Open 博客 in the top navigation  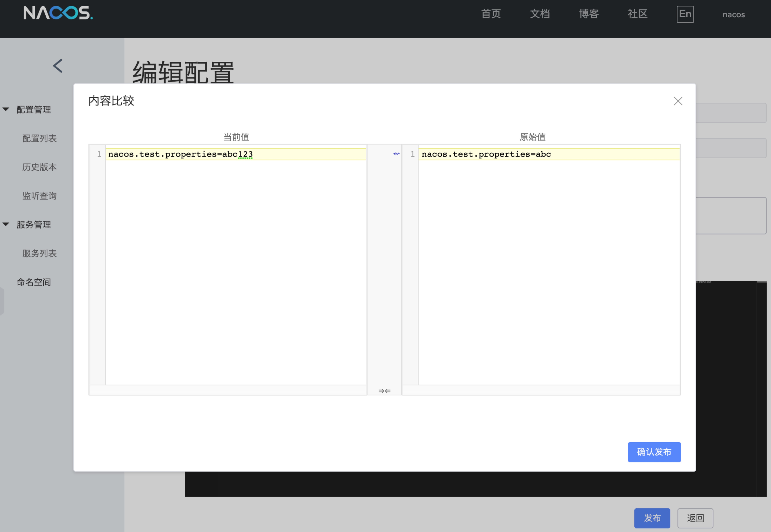coord(589,14)
